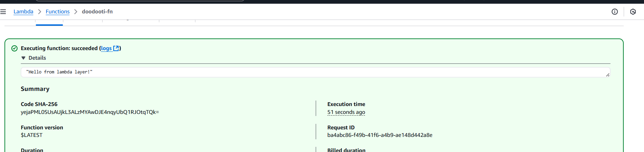The height and width of the screenshot is (152, 644).
Task: Click the "51 seconds ago" execution time
Action: pyautogui.click(x=346, y=112)
